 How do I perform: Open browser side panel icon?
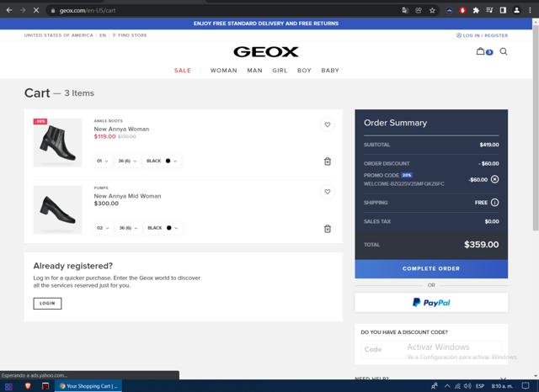(x=503, y=10)
